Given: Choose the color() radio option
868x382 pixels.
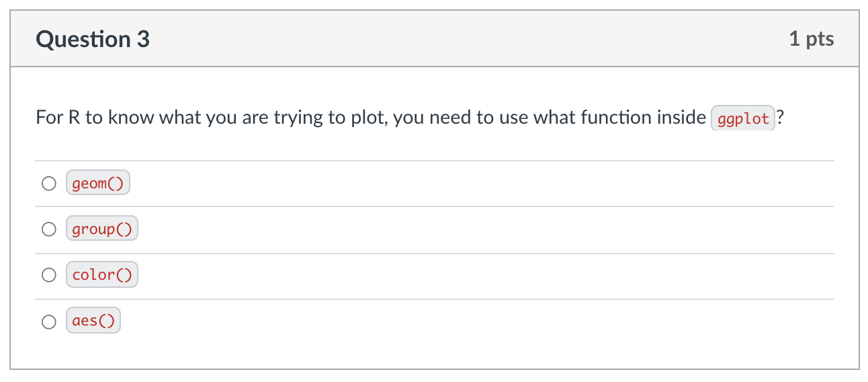Looking at the screenshot, I should (x=48, y=275).
